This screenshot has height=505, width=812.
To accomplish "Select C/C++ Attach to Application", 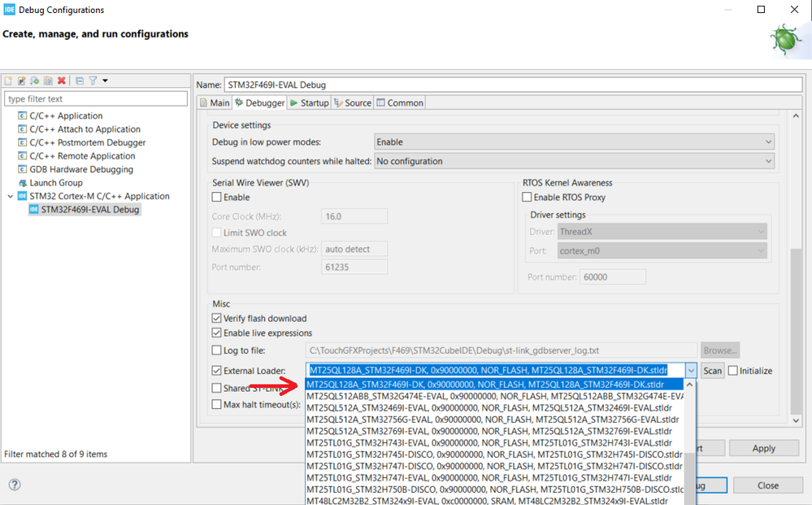I will click(85, 129).
